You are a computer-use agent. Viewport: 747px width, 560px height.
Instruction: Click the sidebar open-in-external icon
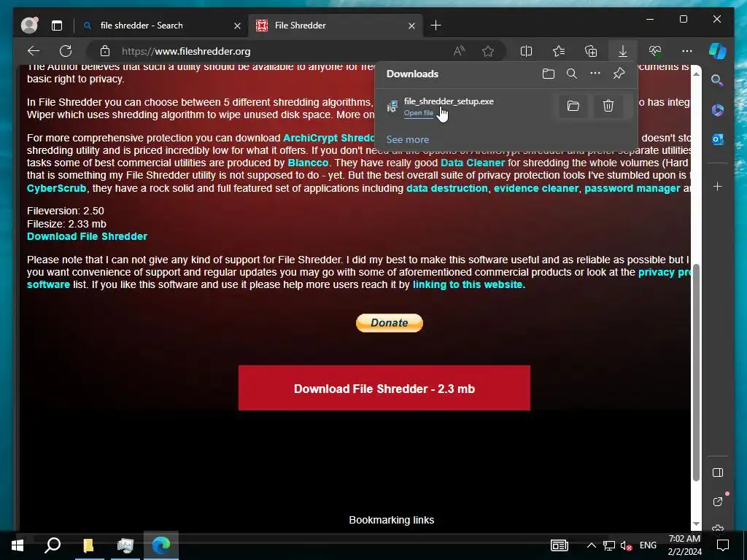pos(718,502)
